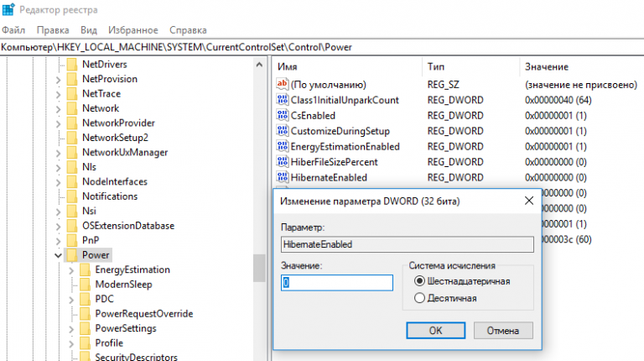Viewport: 644px width, 361px height.
Task: Open the Файл menu
Action: (13, 29)
